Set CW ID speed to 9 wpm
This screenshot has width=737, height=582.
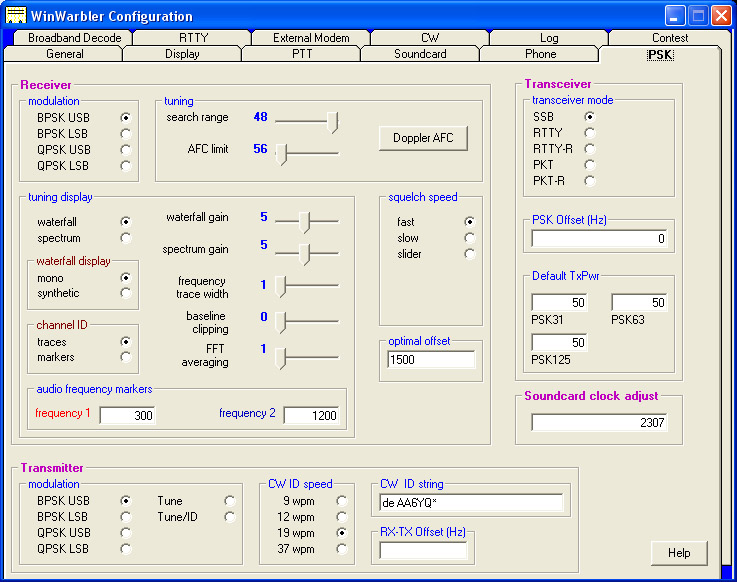(342, 501)
